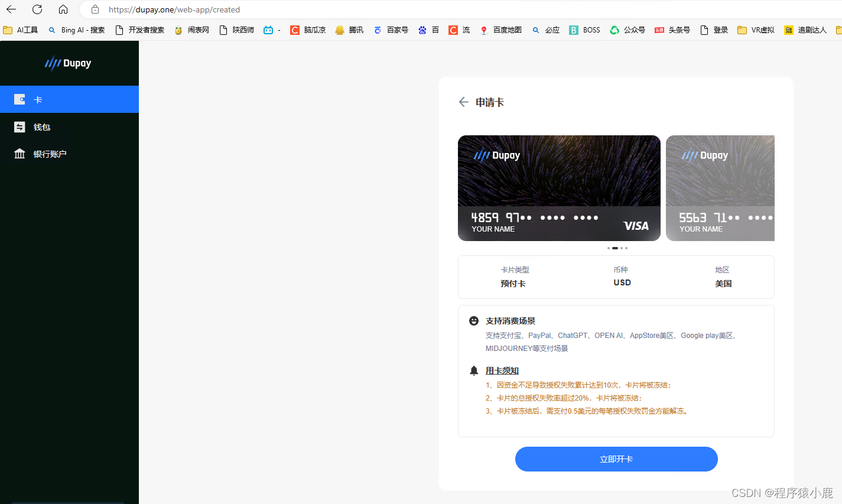Click the bank building icon beside 银行账户

19,154
